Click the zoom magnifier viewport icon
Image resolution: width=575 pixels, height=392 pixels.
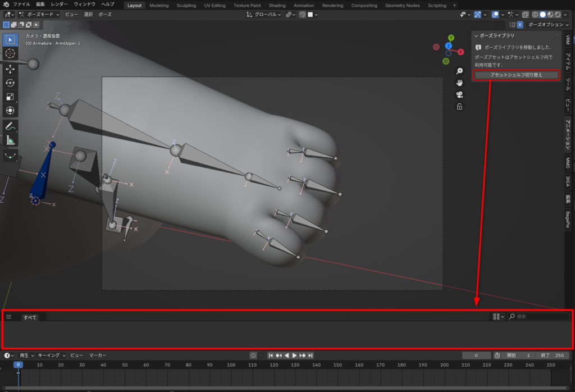click(x=459, y=71)
